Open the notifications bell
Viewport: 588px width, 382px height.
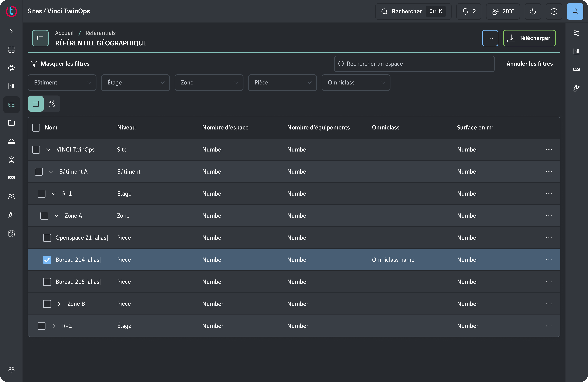[468, 11]
